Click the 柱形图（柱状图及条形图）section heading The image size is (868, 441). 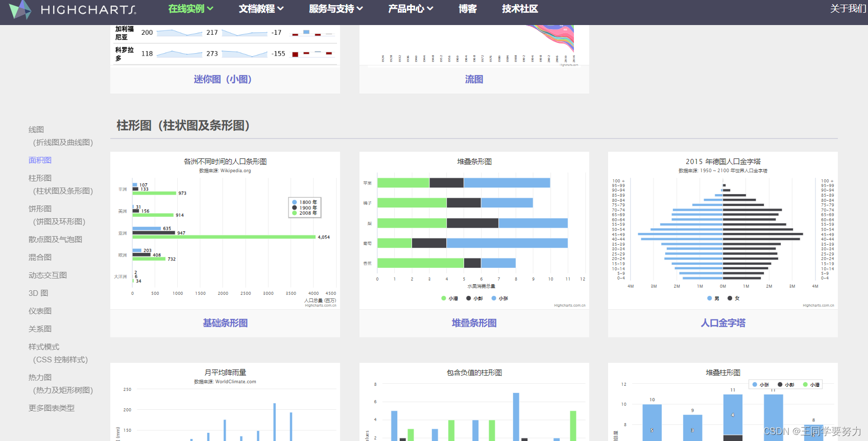(183, 126)
